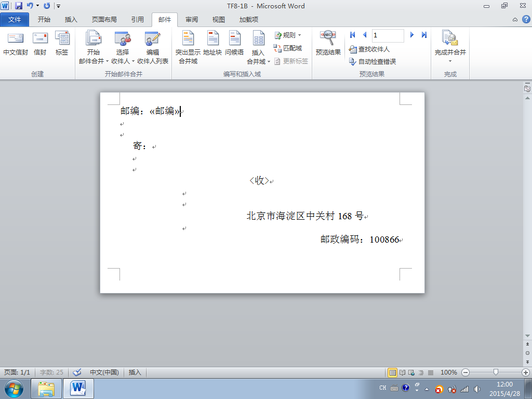
Task: Open the 开始邮件合并 dropdown
Action: (94, 47)
